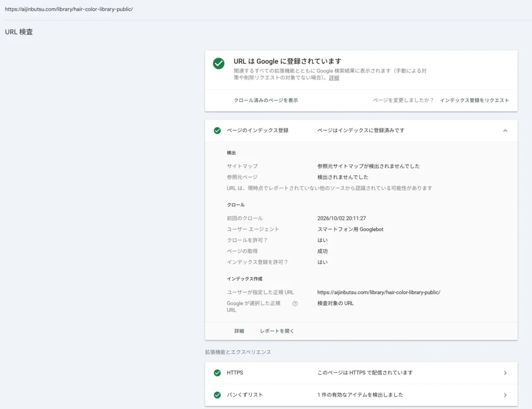This screenshot has width=532, height=409.
Task: Expand the HTTPS row chevron
Action: click(x=505, y=373)
